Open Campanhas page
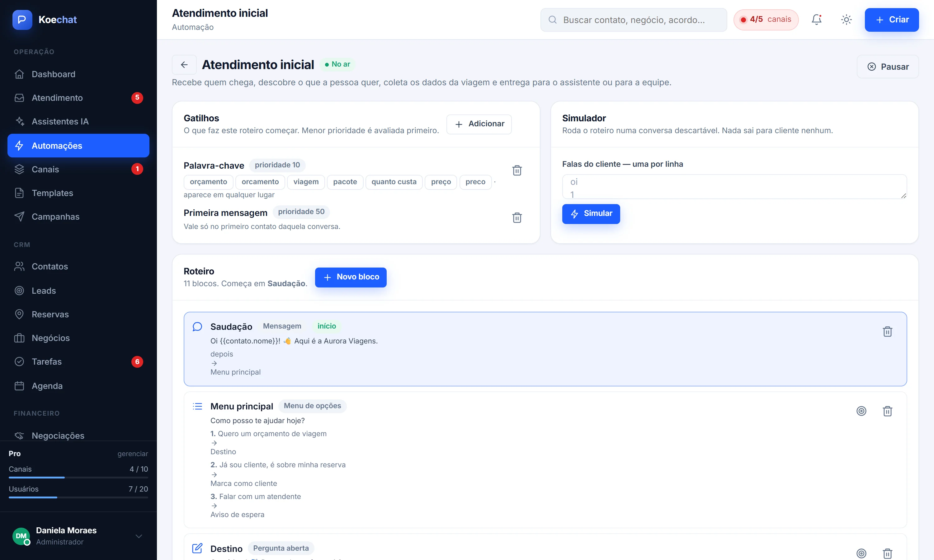 coord(78,217)
